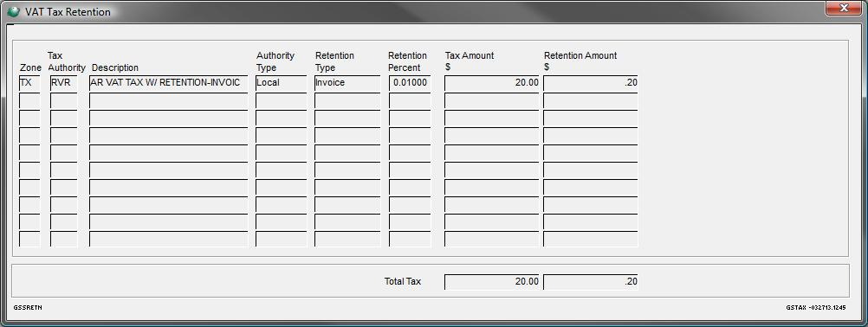Click the Total Tax label
Image resolution: width=868 pixels, height=327 pixels.
pos(403,282)
